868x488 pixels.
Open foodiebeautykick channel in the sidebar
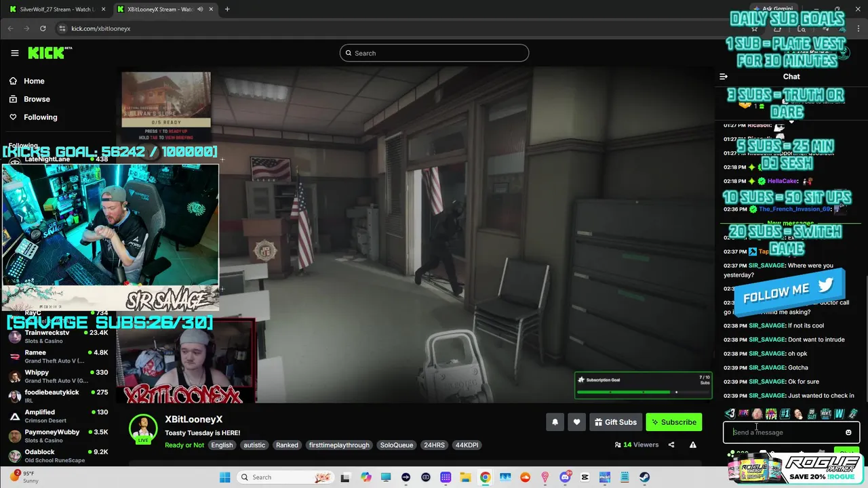(58, 396)
